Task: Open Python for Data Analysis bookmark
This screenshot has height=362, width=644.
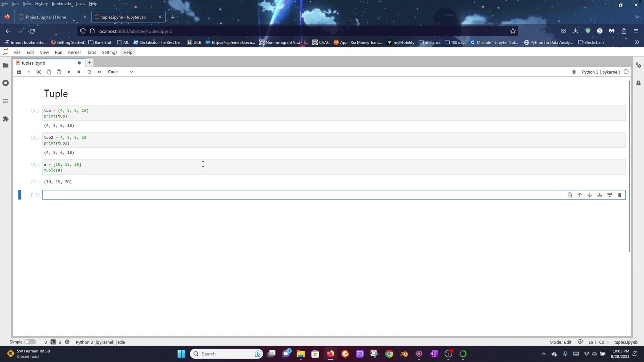Action: point(548,42)
